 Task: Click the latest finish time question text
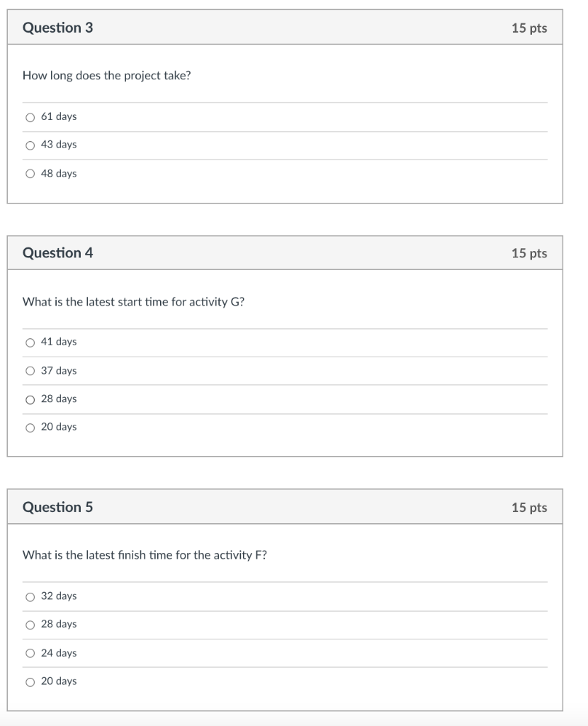tap(145, 555)
